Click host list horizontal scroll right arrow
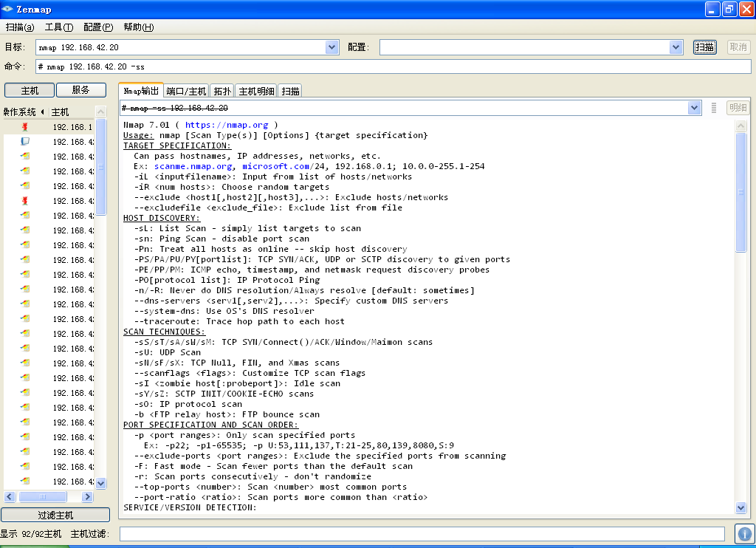756x548 pixels. point(87,496)
